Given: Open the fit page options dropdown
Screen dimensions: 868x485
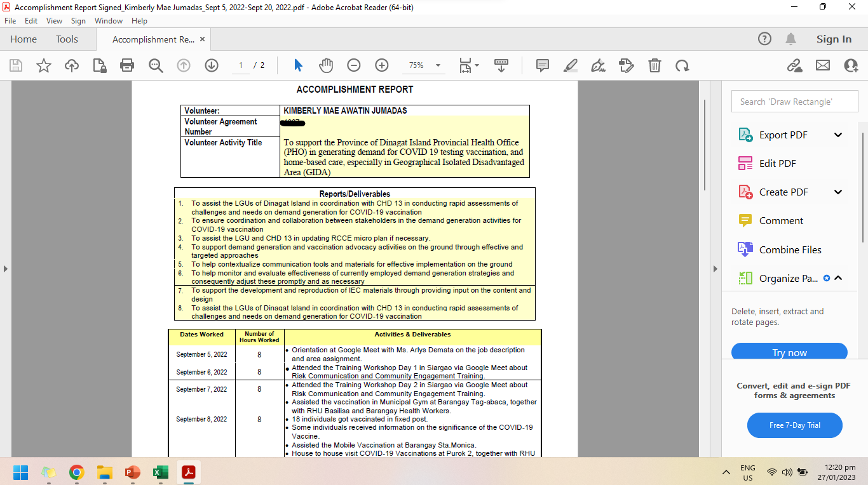Looking at the screenshot, I should pos(469,65).
